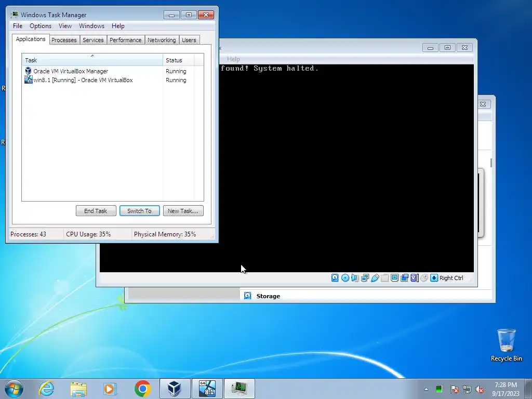
Task: Click the host key arrow icon beside Right Ctrl
Action: [434, 278]
